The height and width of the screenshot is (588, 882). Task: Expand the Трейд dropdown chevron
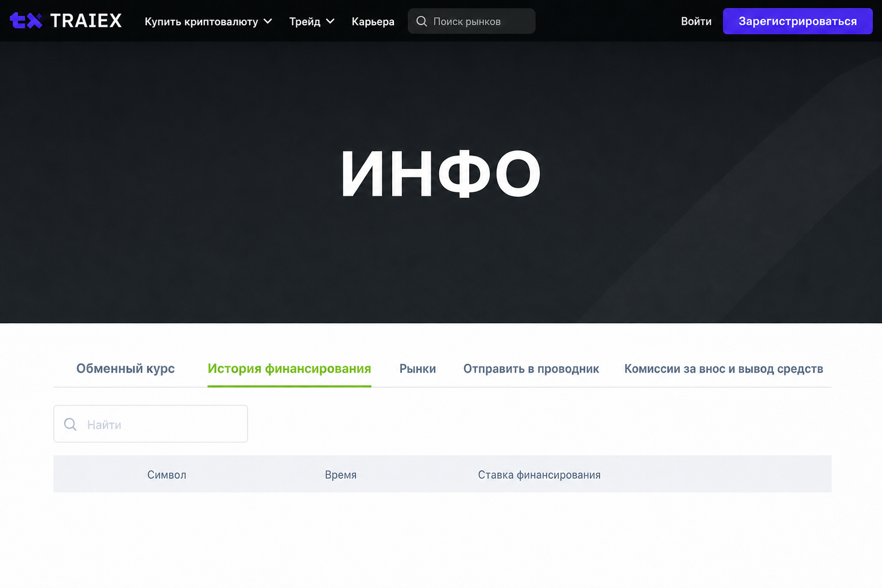click(330, 21)
